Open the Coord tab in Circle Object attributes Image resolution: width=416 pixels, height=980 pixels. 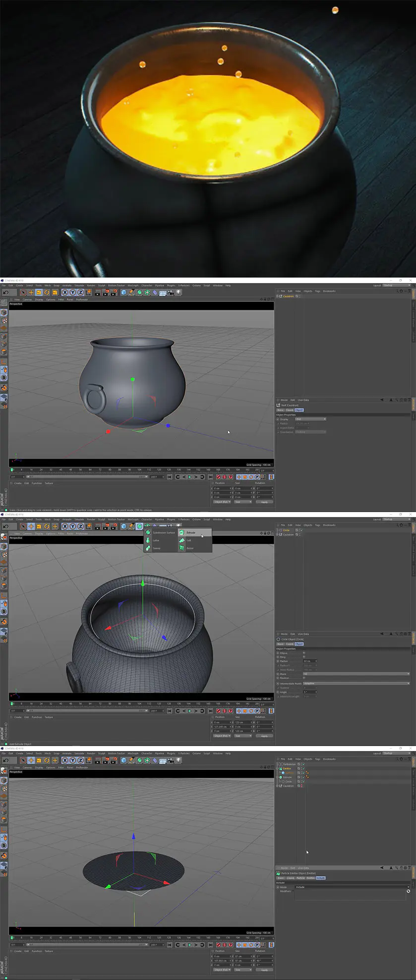click(x=290, y=644)
